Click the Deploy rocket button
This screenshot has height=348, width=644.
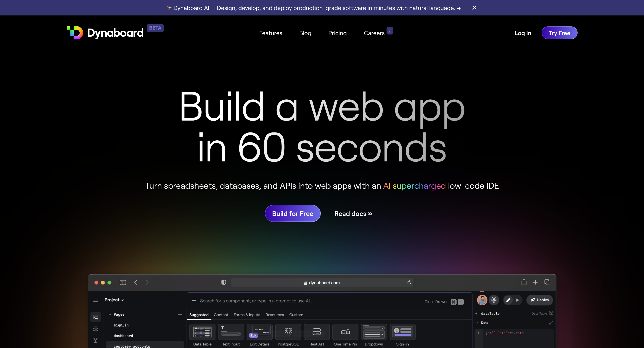[539, 300]
